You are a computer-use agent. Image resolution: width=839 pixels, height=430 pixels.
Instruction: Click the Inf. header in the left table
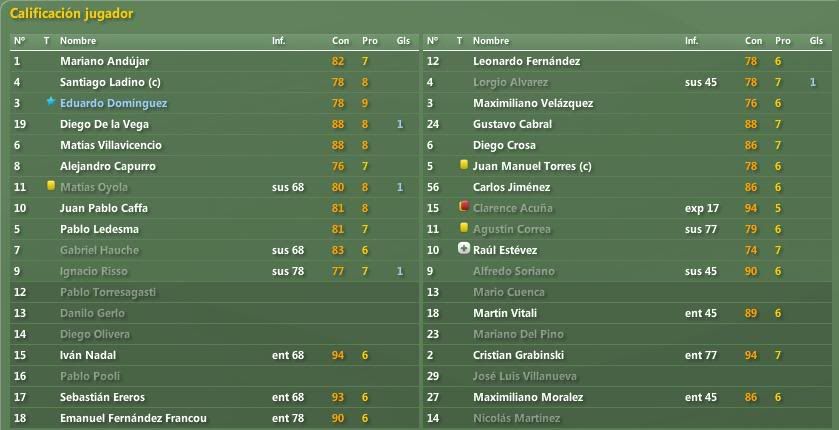(278, 41)
